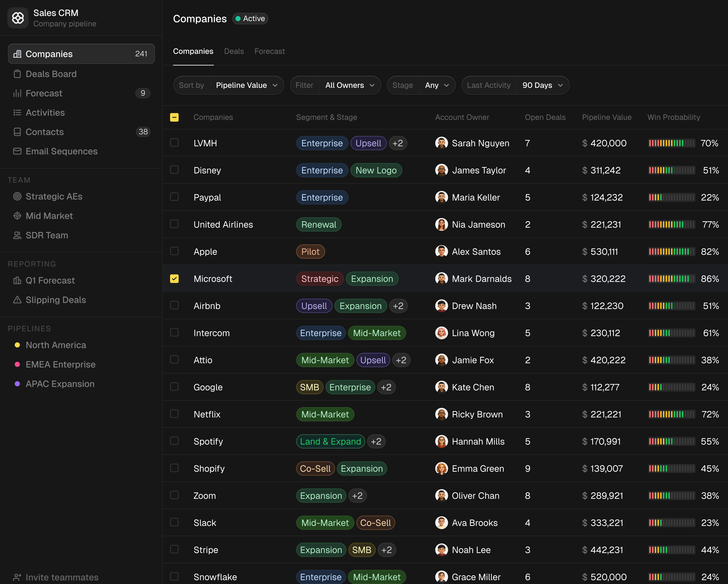Image resolution: width=728 pixels, height=584 pixels.
Task: Switch to the Deals tab
Action: pos(234,51)
